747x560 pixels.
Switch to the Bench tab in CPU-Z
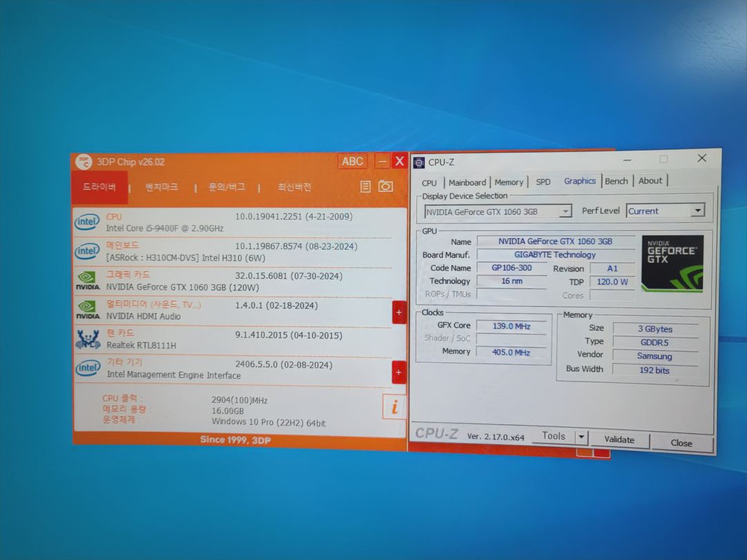pyautogui.click(x=616, y=181)
